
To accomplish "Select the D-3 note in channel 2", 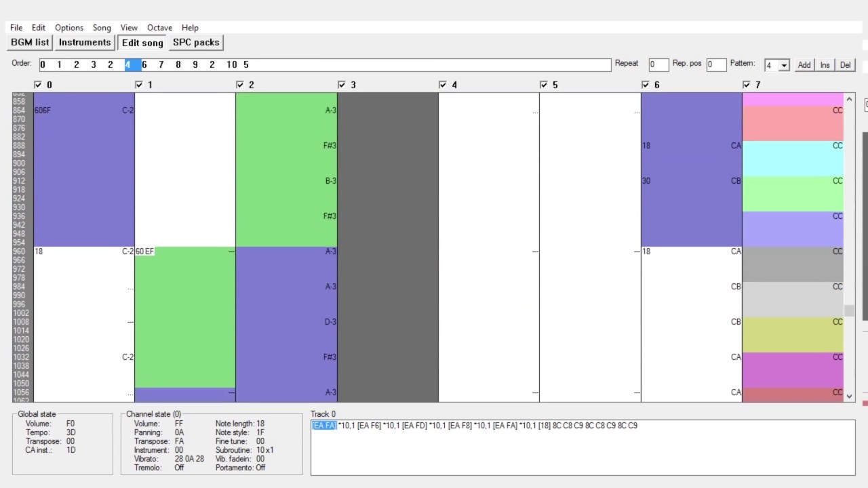I will (x=330, y=322).
